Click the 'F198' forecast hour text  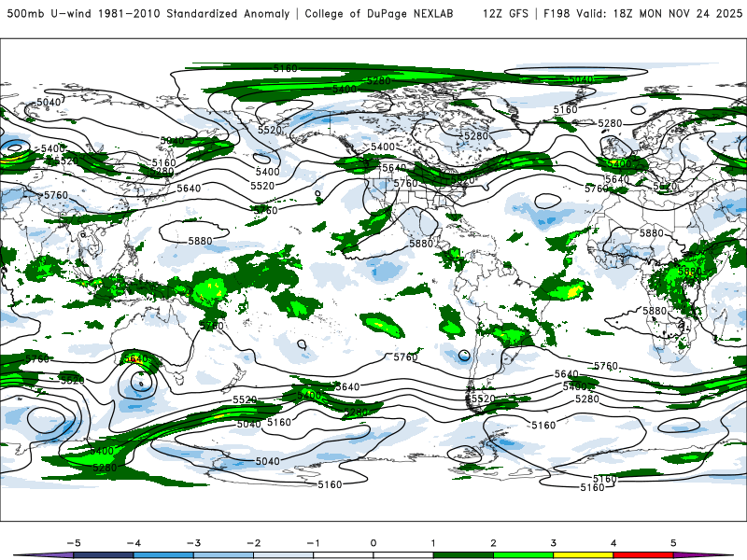pos(557,14)
